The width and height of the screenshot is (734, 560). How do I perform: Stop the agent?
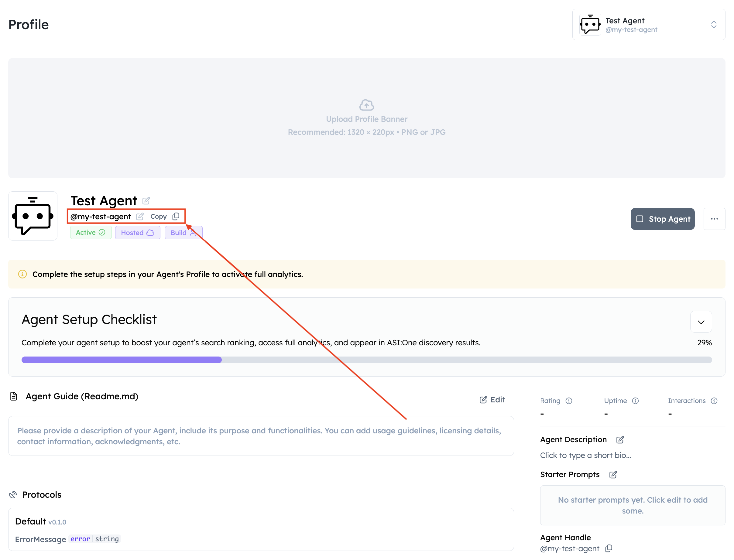coord(663,219)
